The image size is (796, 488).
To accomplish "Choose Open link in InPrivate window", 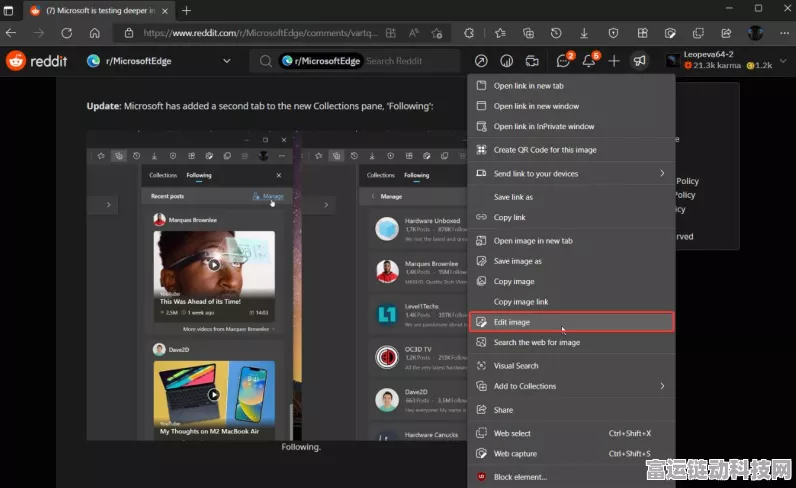I will pos(572,126).
